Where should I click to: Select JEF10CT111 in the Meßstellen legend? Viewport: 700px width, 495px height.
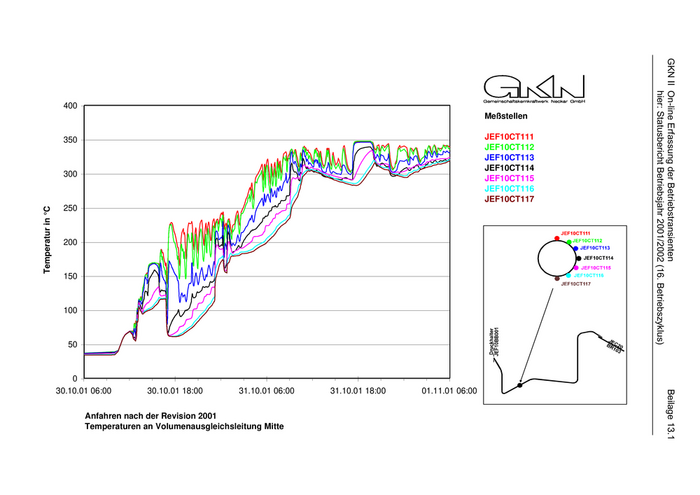(x=509, y=136)
